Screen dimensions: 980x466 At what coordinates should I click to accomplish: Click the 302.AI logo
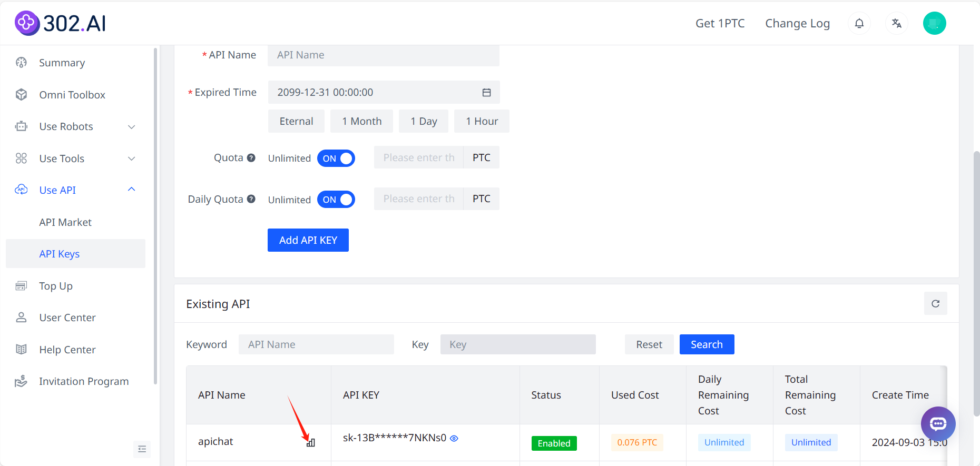[60, 23]
